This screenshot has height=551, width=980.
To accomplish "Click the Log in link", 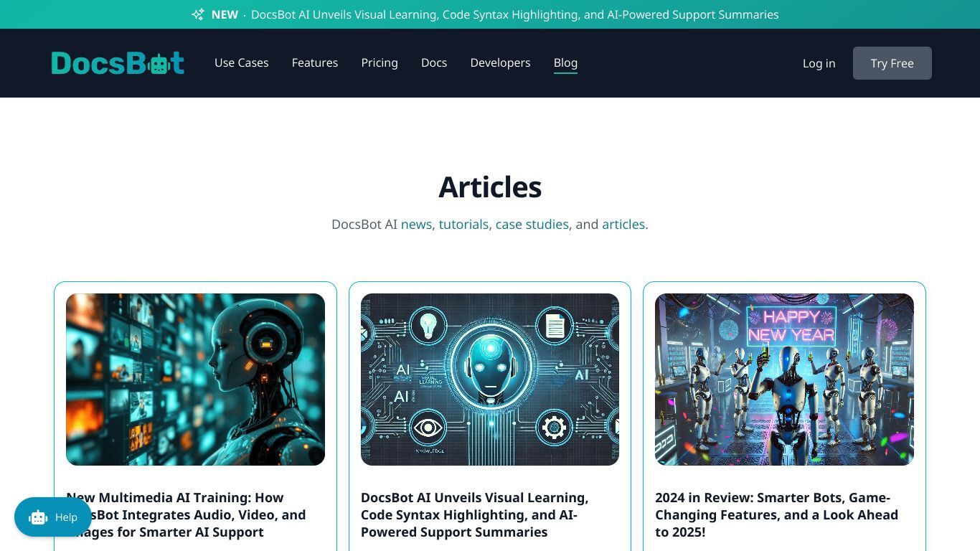I will 819,63.
